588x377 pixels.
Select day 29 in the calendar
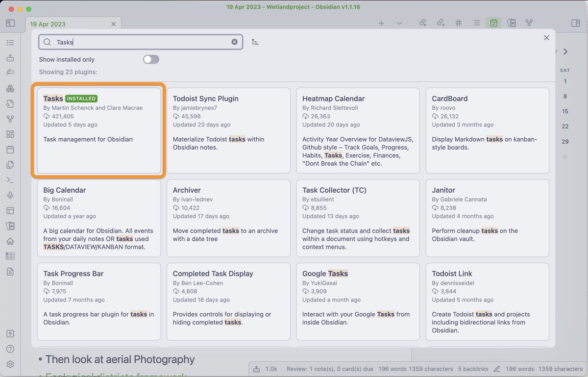(x=565, y=142)
